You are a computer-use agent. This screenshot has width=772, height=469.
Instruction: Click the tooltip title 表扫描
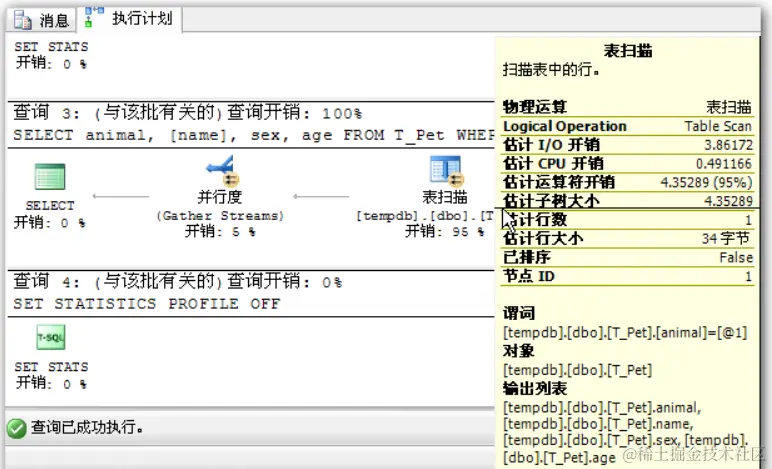628,50
